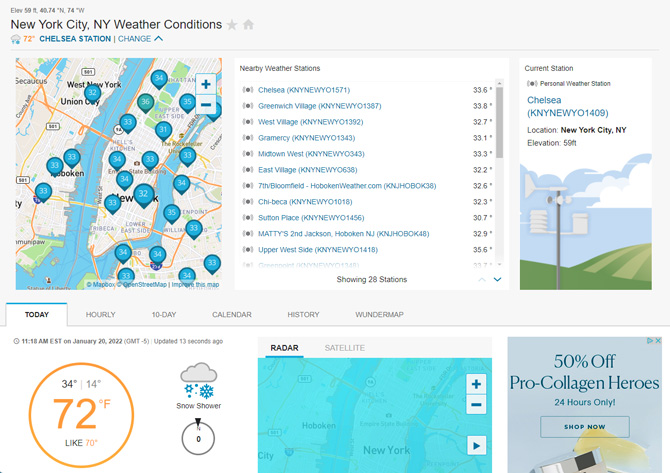Click the wind direction compass

pyautogui.click(x=198, y=438)
